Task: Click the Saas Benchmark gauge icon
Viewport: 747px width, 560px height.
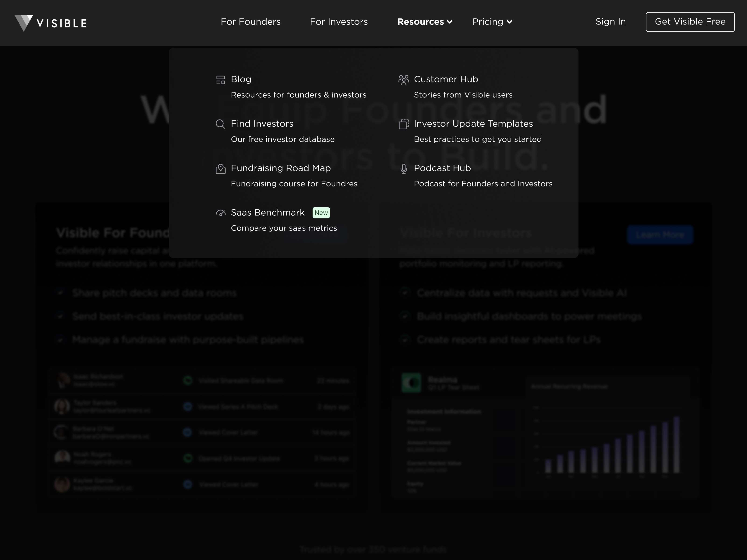Action: pyautogui.click(x=221, y=213)
